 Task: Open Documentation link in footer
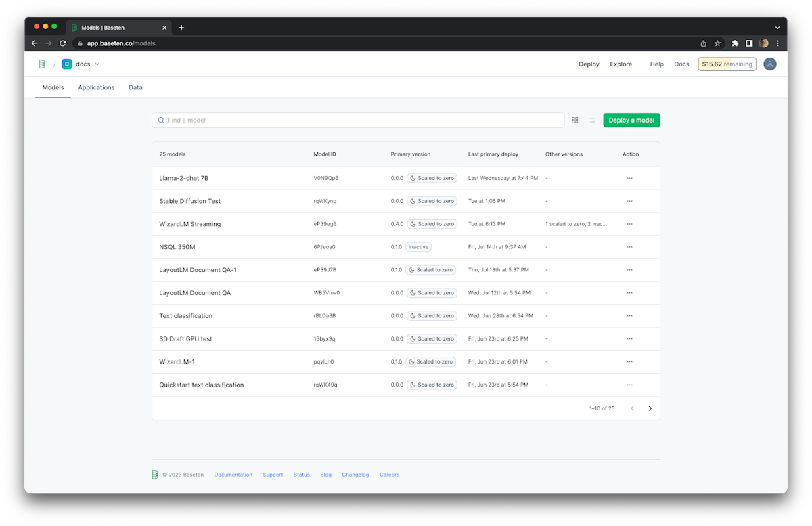(x=233, y=475)
